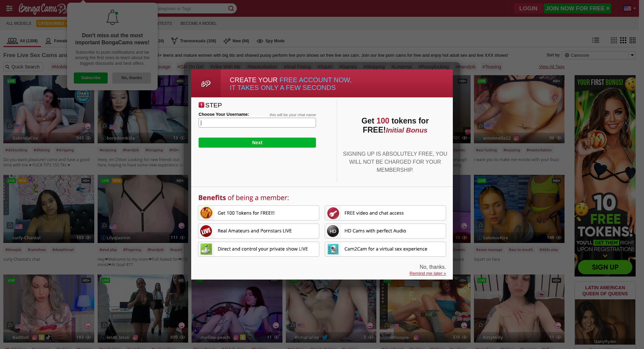Screen dimensions: 644x349
Task: Focus the header search field
Action: click(191, 8)
